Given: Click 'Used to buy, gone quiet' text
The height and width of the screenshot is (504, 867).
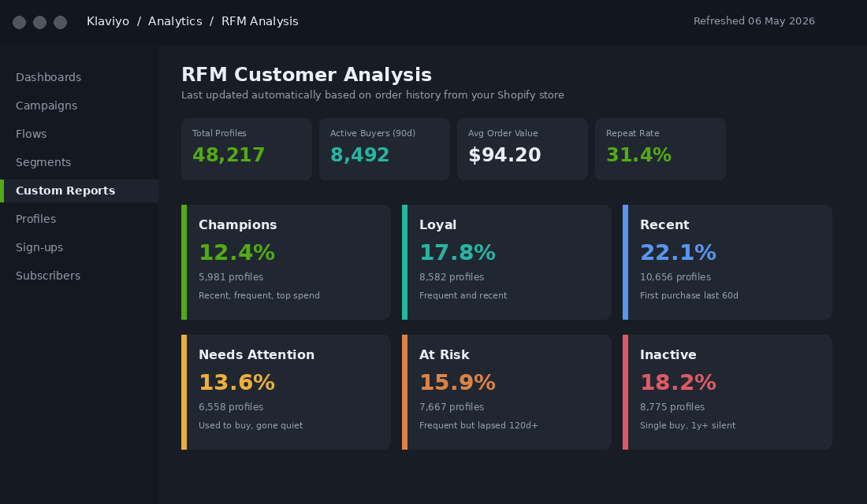Looking at the screenshot, I should [x=251, y=425].
